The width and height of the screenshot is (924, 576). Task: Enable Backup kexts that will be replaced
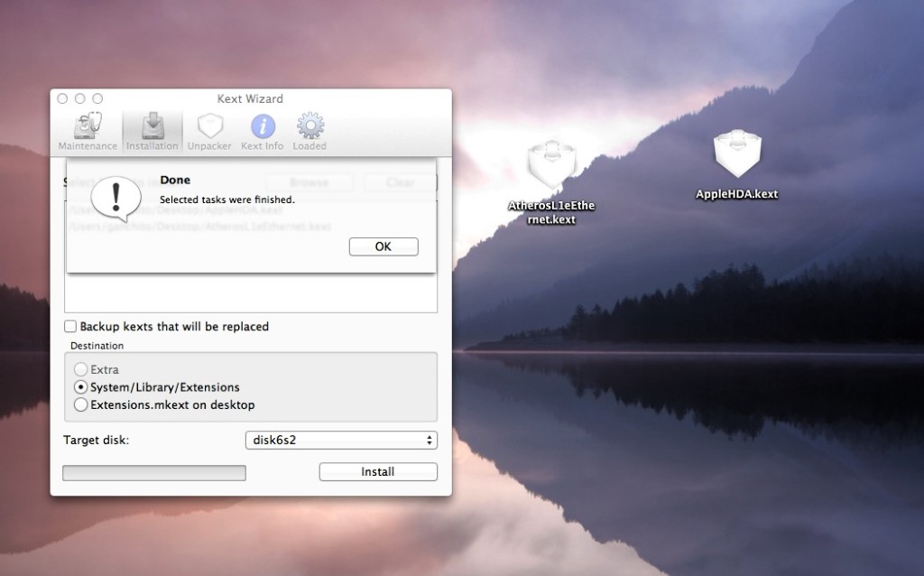70,326
